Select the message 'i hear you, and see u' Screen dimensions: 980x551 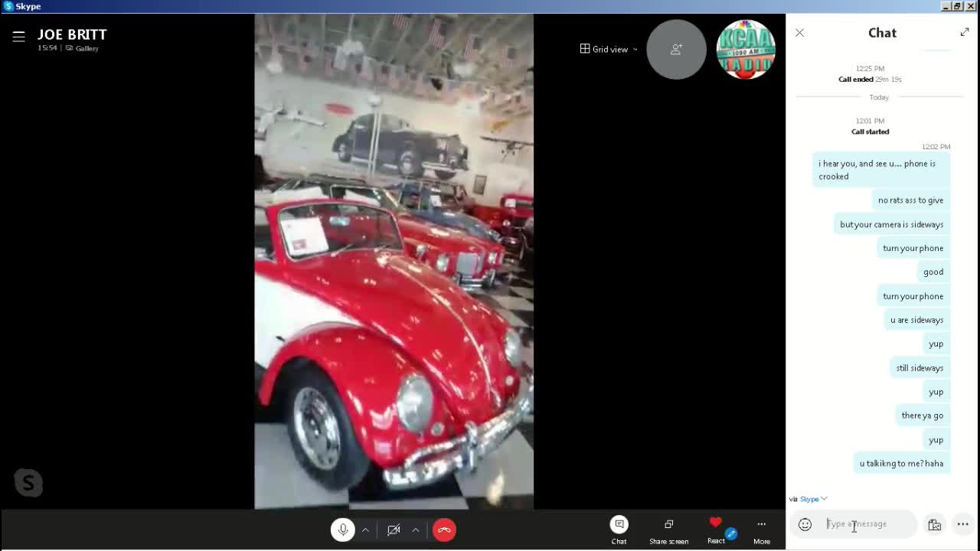[880, 170]
